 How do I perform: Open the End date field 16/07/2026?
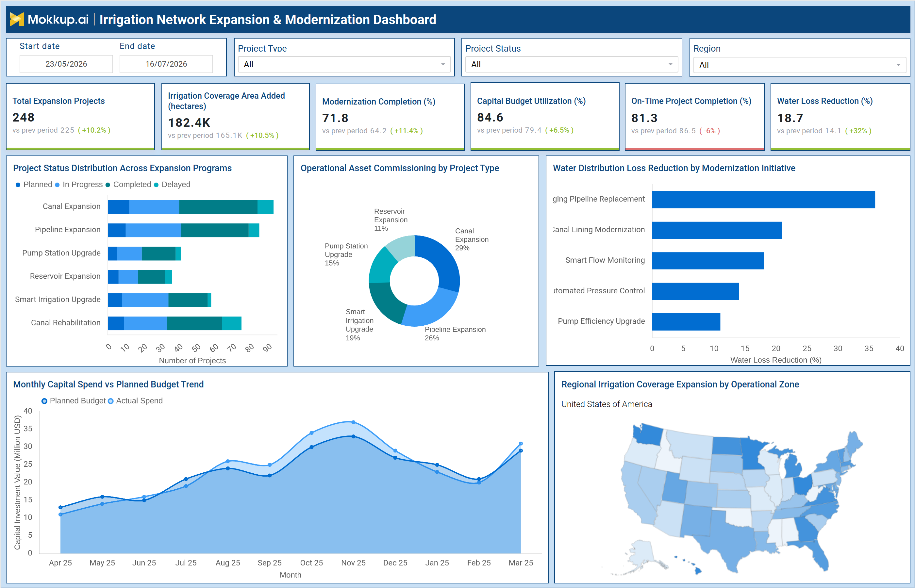166,64
